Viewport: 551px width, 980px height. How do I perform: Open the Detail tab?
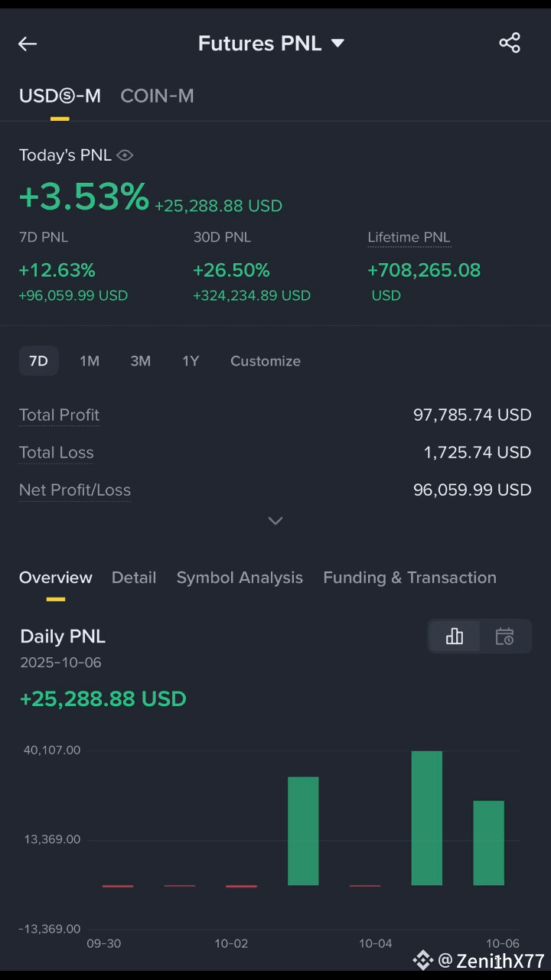click(134, 578)
